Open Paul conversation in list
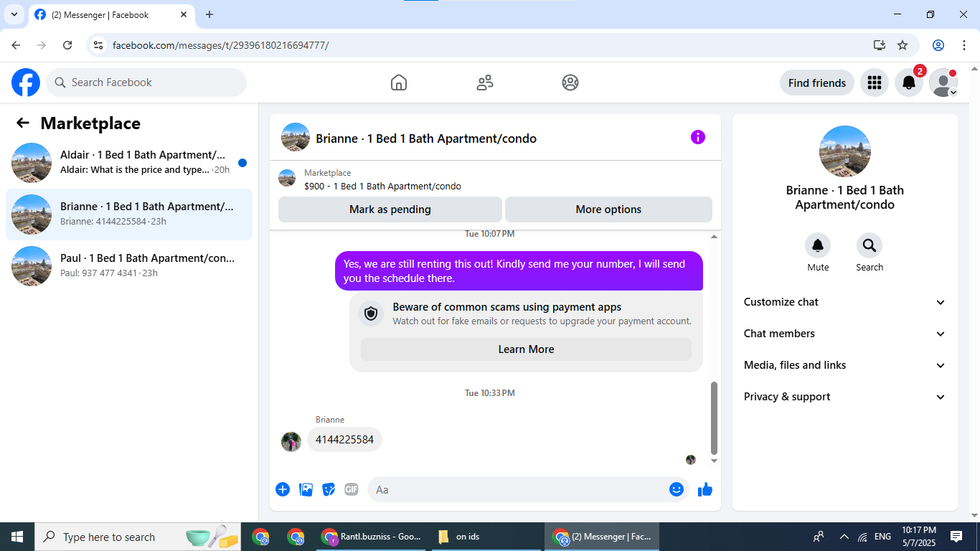 129,266
